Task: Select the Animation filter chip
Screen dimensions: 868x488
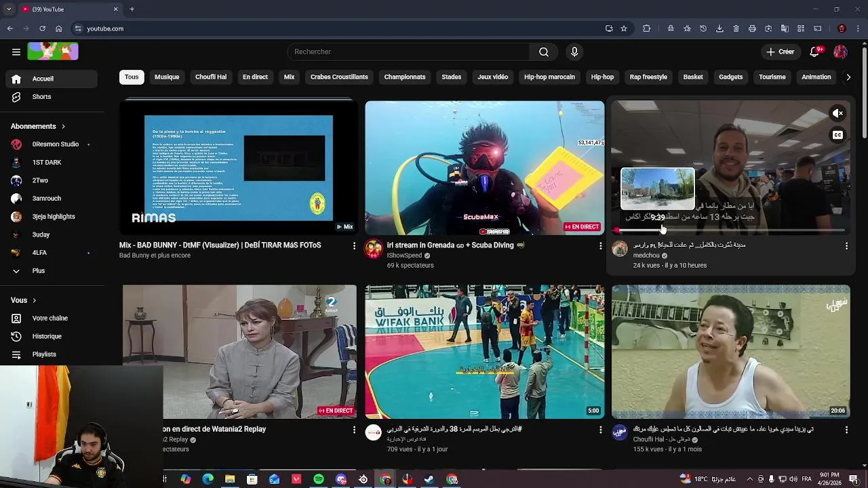Action: pyautogui.click(x=816, y=77)
